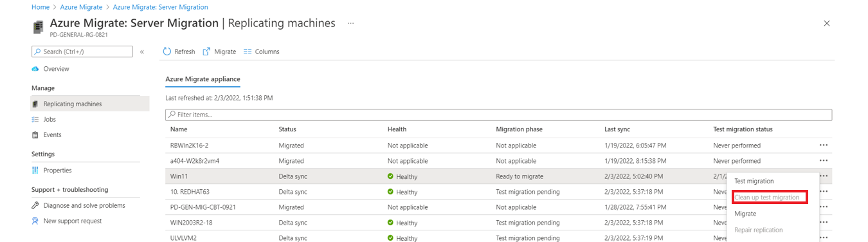The height and width of the screenshot is (242, 868).
Task: Open row menu for RBWin2K16-2
Action: tap(824, 145)
